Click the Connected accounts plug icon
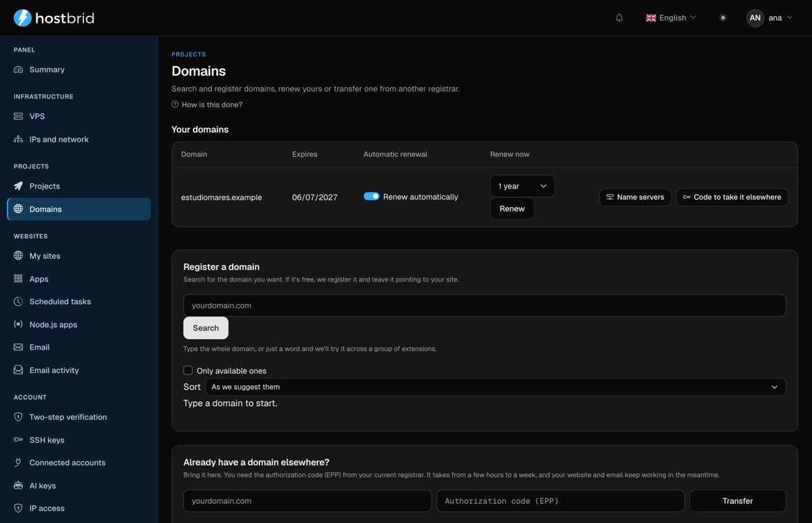 18,462
